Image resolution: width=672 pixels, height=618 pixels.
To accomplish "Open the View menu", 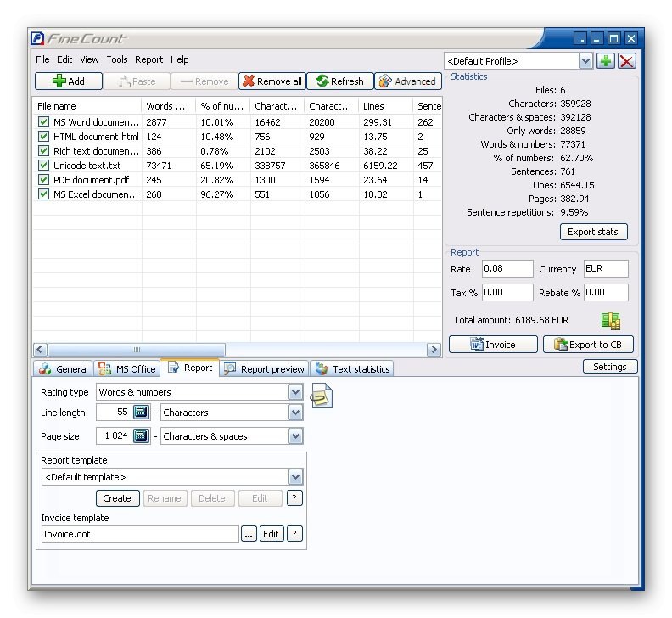I will point(89,59).
